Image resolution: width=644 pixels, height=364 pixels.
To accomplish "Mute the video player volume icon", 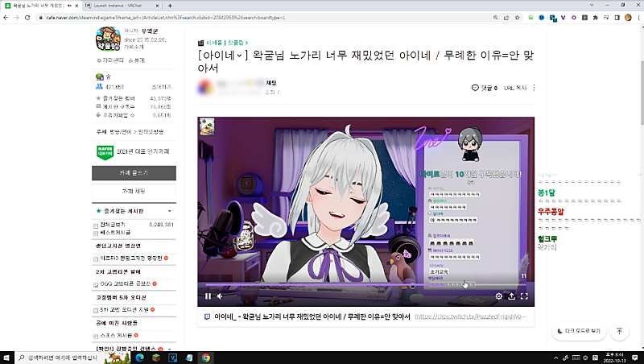I will (220, 296).
